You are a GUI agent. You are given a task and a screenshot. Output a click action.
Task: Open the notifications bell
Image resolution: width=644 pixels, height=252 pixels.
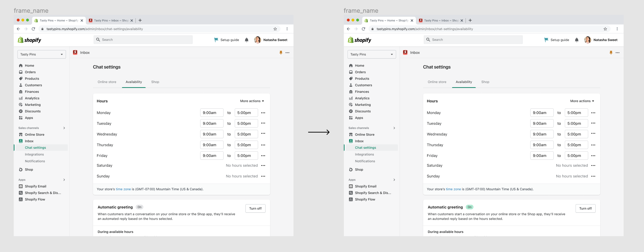coord(247,40)
